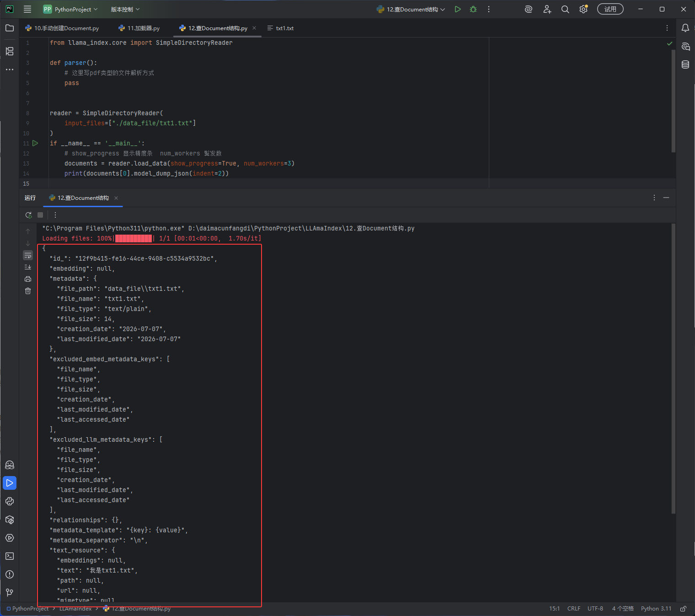Click the up arrow to previous stack trace
The width and height of the screenshot is (695, 616).
[x=28, y=231]
